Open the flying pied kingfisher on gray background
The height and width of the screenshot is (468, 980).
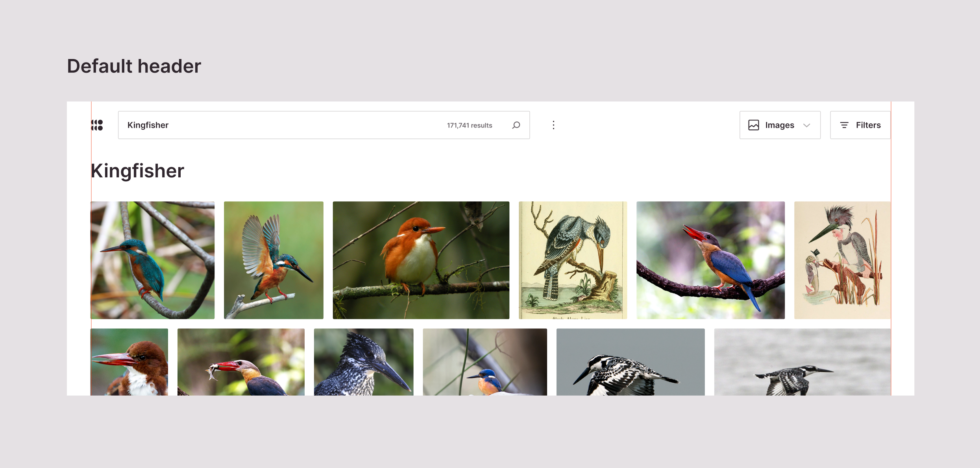[x=631, y=362]
